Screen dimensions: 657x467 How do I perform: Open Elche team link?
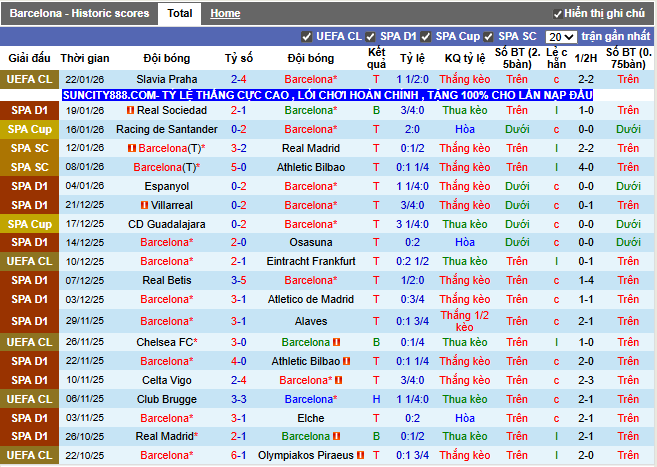(311, 418)
